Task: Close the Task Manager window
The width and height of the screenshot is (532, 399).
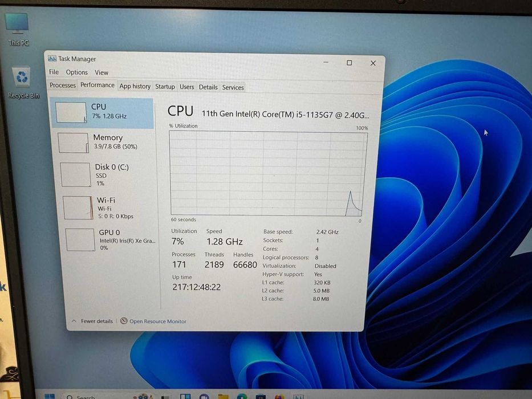Action: (373, 63)
